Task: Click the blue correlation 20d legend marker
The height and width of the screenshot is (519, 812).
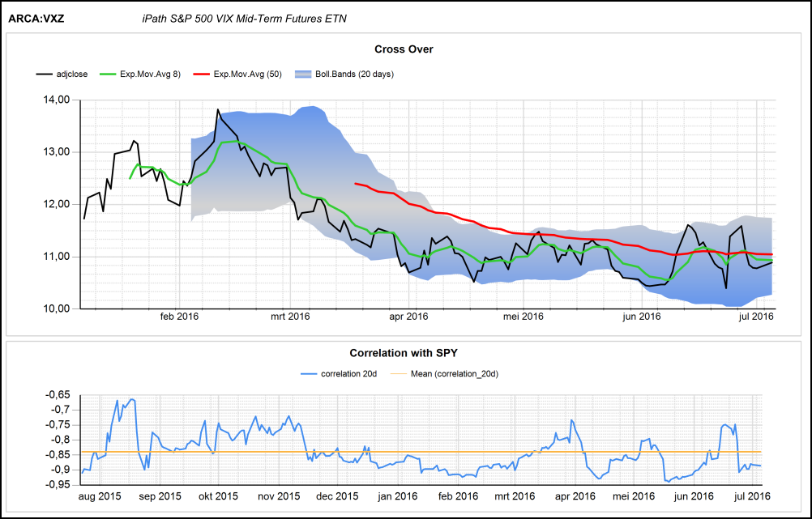Action: click(309, 373)
